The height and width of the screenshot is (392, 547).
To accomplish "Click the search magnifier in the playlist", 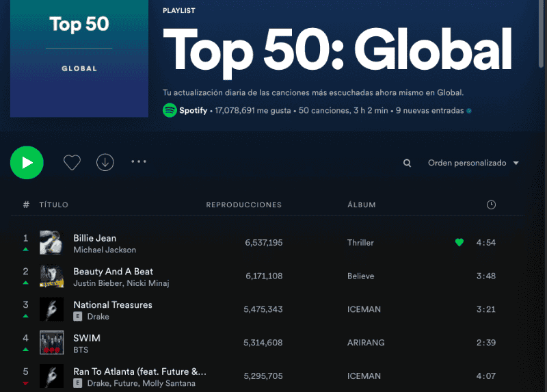I will (x=407, y=163).
